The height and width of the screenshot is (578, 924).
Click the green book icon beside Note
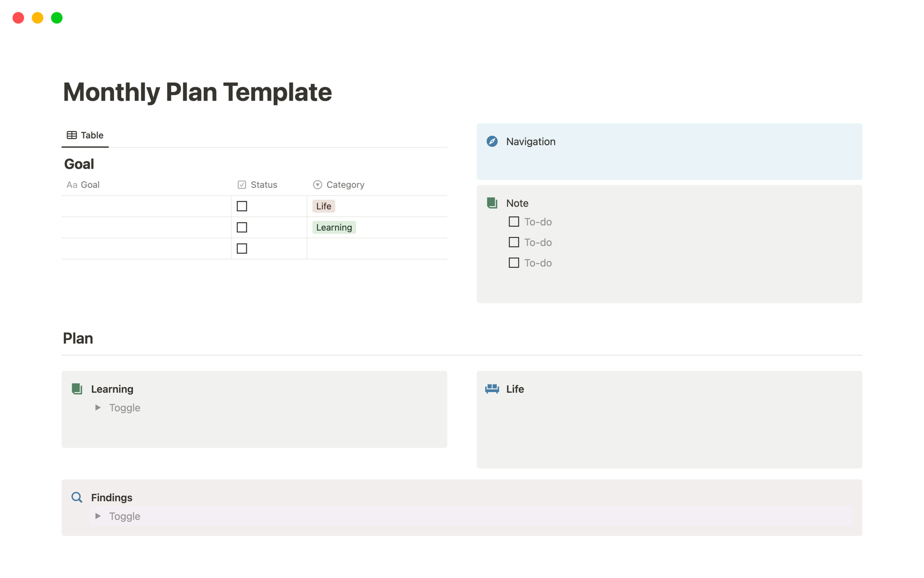[492, 203]
